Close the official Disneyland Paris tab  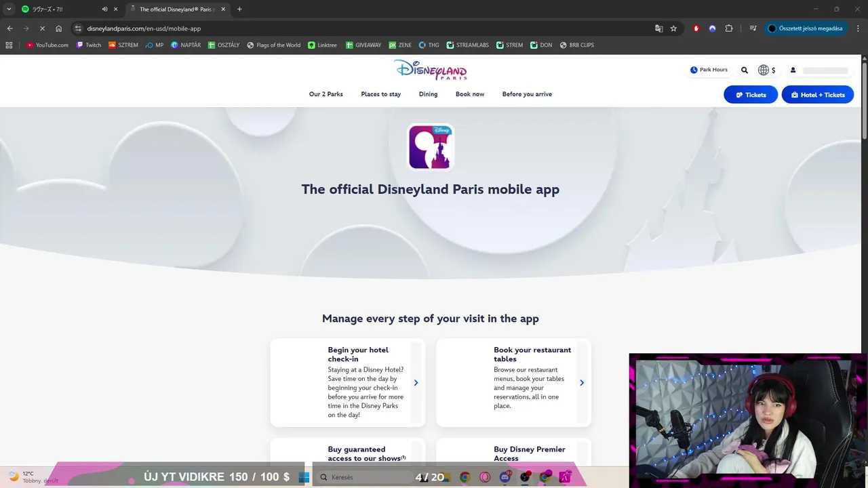[x=223, y=9]
